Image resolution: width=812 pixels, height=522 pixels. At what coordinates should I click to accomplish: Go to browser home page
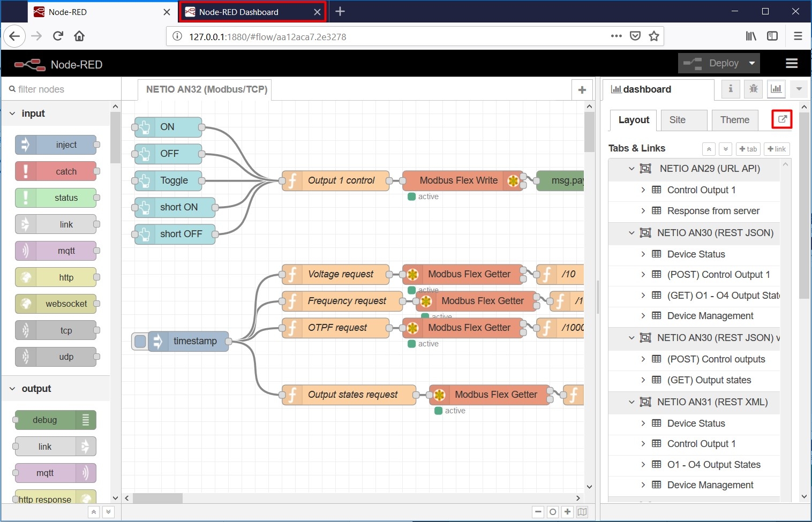coord(79,36)
